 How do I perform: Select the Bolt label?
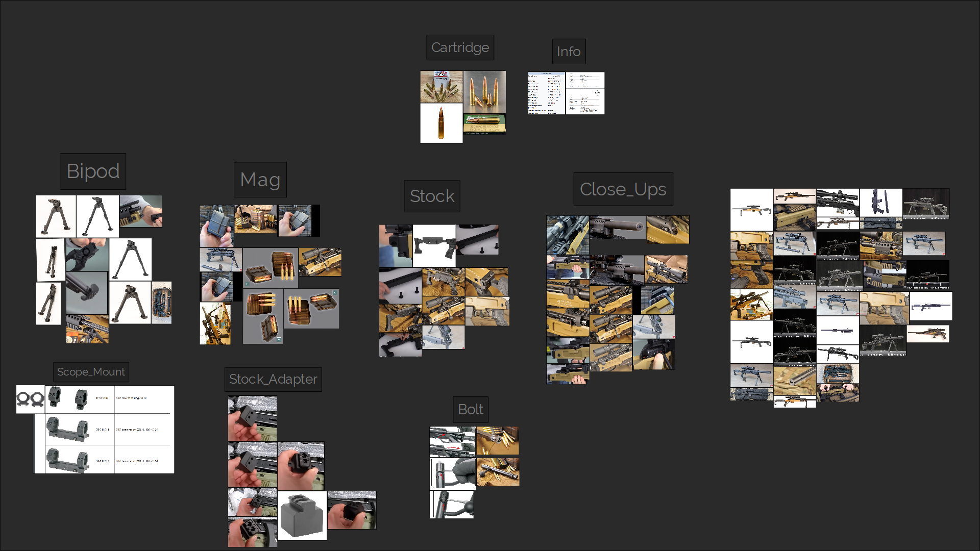(470, 409)
